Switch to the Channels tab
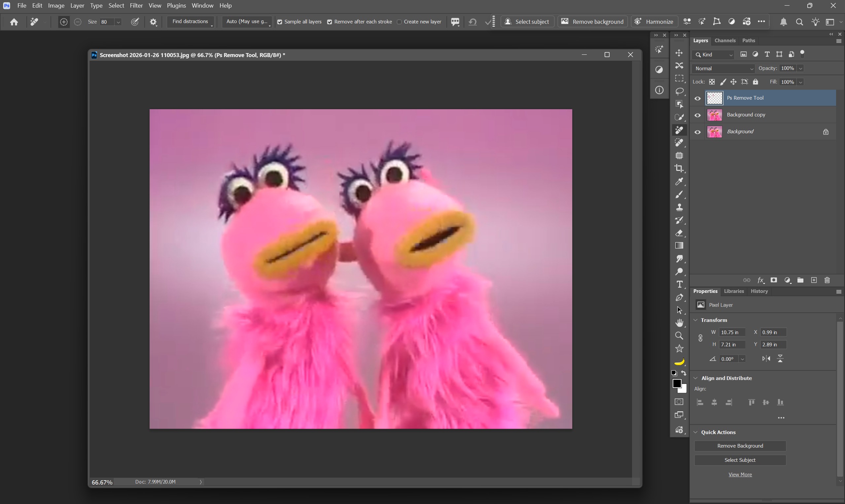This screenshot has height=504, width=845. pos(725,41)
